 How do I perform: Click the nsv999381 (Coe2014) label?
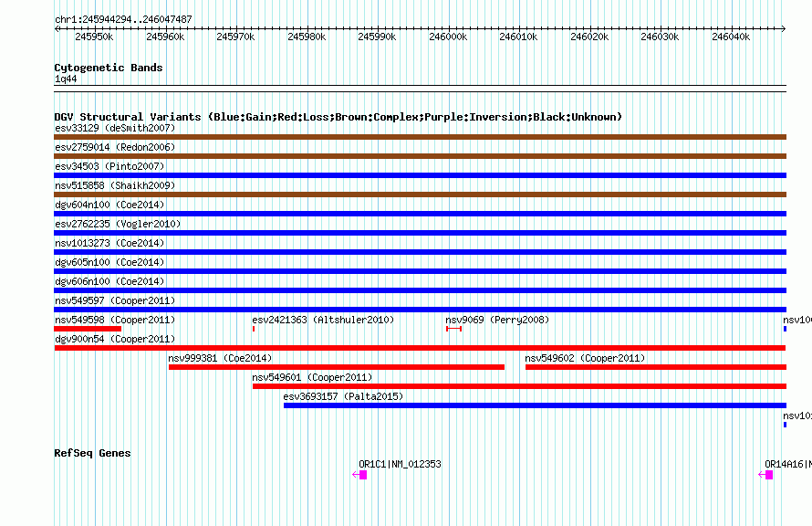[220, 358]
